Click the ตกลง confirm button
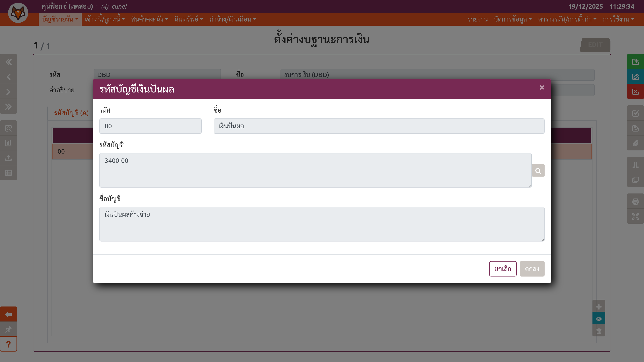644x362 pixels. click(x=532, y=269)
